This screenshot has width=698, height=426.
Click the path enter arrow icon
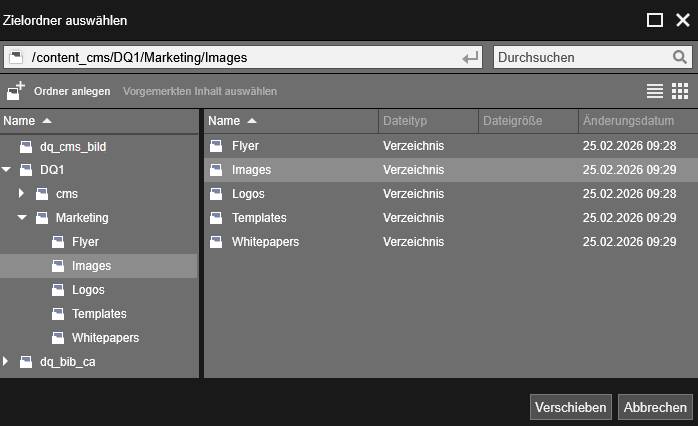[470, 58]
